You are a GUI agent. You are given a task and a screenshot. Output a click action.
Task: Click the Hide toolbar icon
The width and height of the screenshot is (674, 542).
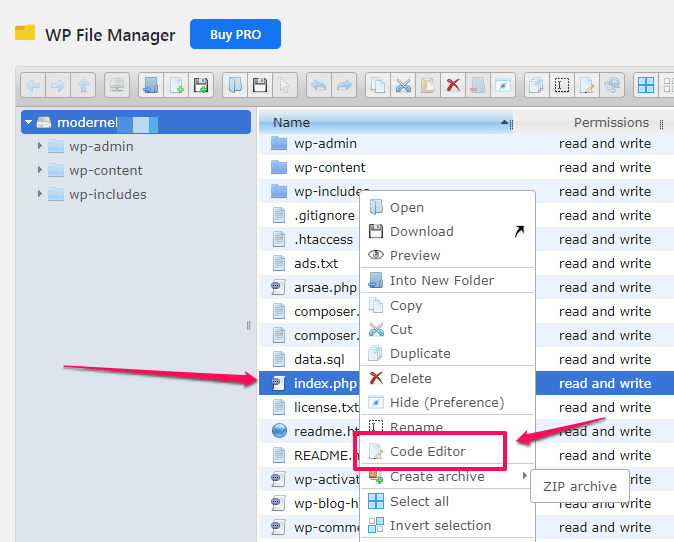[x=502, y=85]
